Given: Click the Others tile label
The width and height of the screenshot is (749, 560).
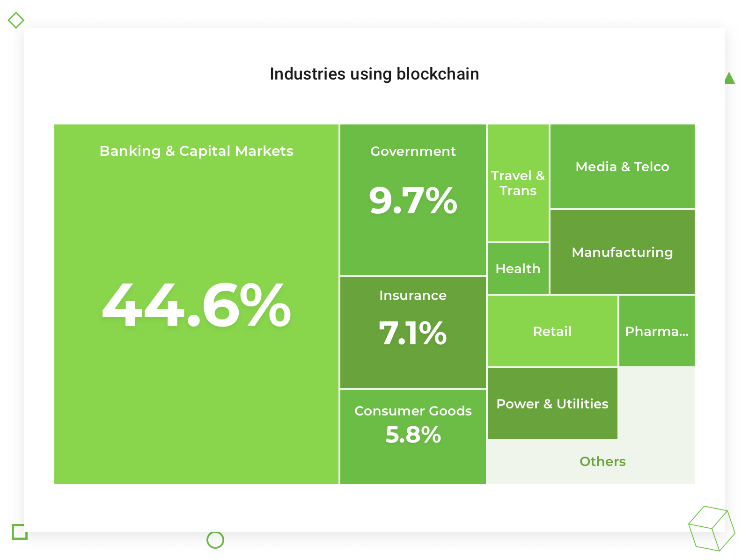Looking at the screenshot, I should [x=602, y=461].
